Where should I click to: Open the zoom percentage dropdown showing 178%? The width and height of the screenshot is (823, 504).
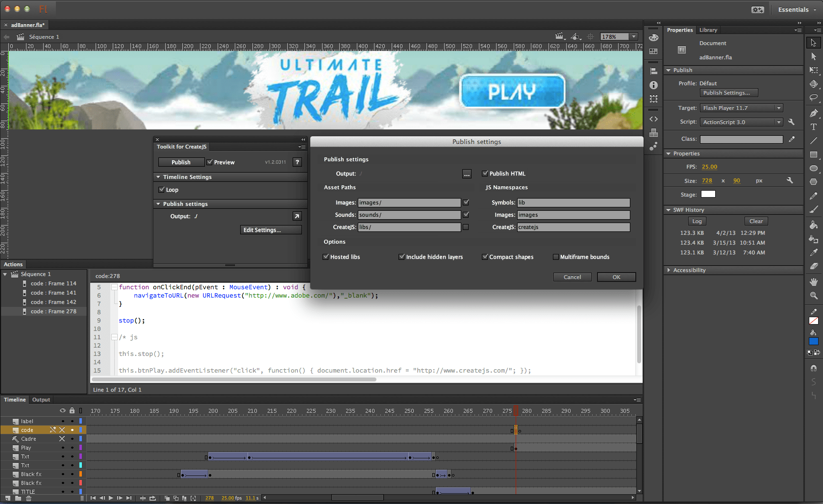tap(634, 36)
